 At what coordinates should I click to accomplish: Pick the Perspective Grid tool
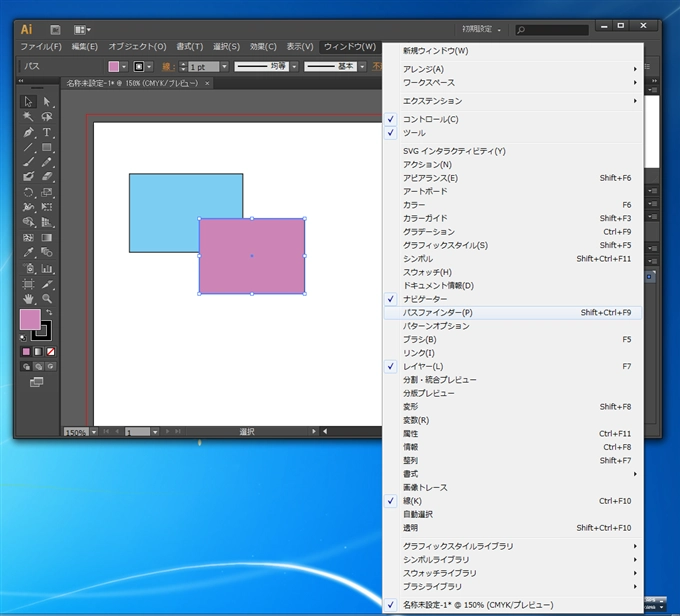[x=47, y=222]
